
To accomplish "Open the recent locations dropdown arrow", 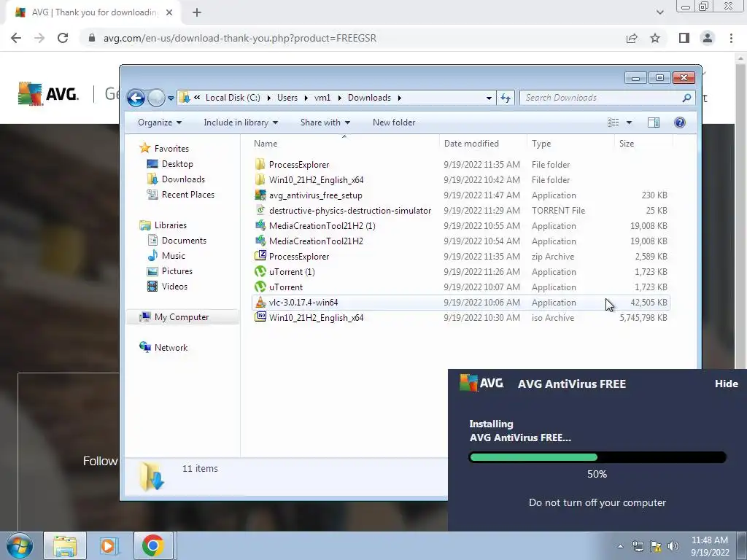I will point(171,98).
